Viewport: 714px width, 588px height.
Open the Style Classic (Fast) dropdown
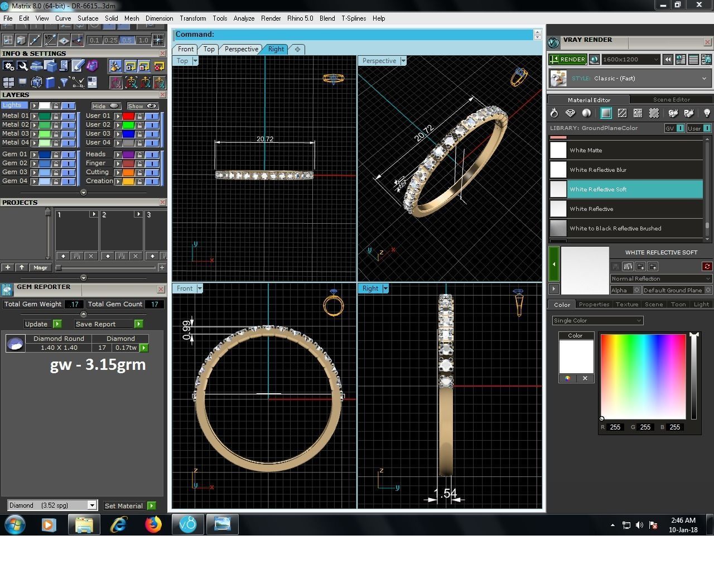630,79
